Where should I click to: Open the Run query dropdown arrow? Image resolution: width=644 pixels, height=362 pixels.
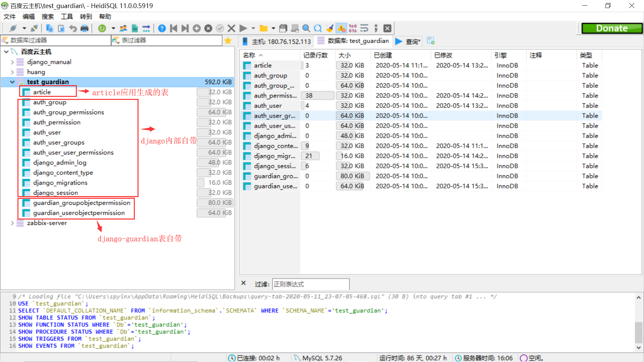coord(253,28)
